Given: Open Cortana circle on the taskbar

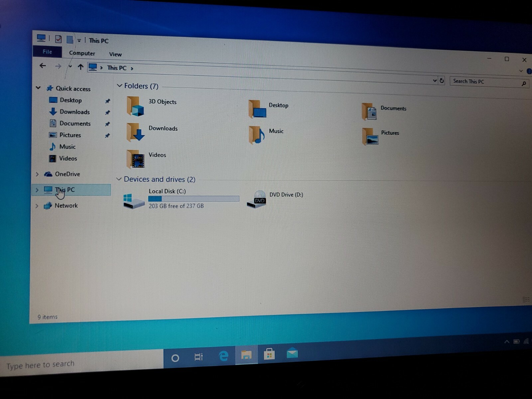Looking at the screenshot, I should (x=175, y=358).
